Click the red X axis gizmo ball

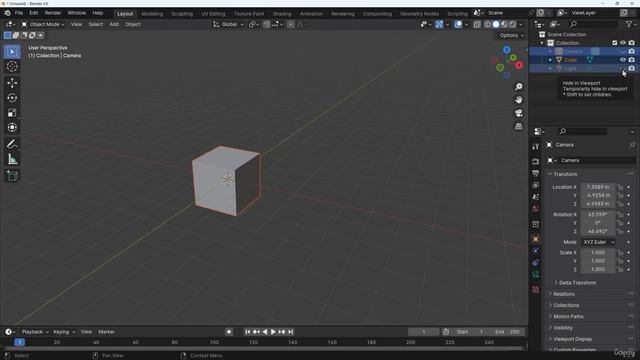click(519, 65)
